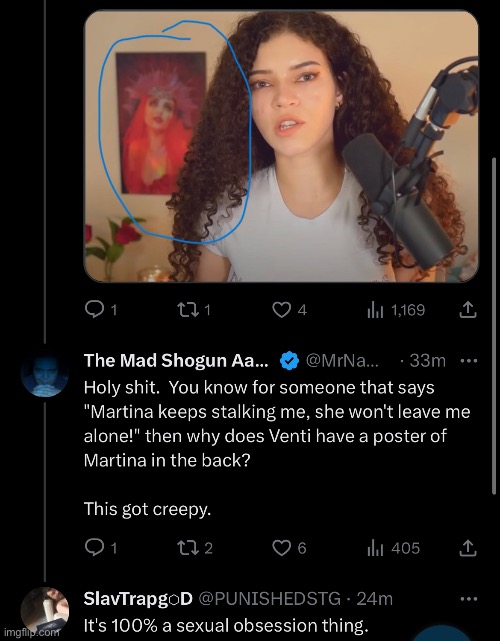Like the image tweet with 4 likes

[x=289, y=310]
